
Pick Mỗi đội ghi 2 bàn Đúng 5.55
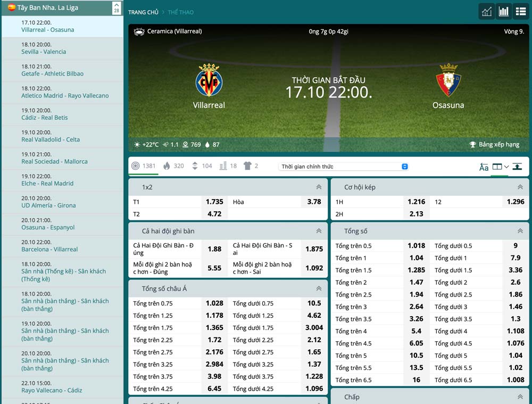point(214,268)
